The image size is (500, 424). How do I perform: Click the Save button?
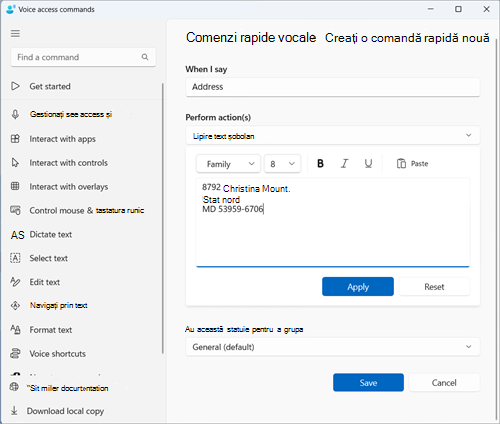[368, 382]
